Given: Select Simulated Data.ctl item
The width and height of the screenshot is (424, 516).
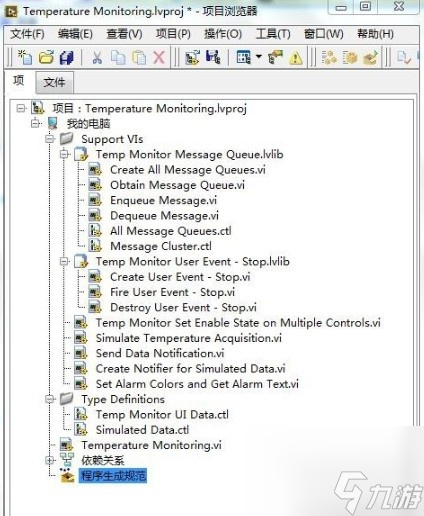Looking at the screenshot, I should (142, 430).
